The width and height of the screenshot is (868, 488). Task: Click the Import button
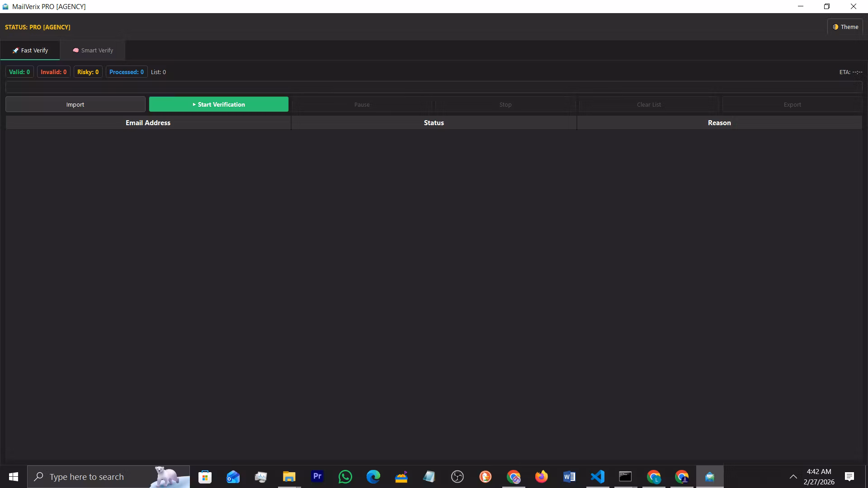point(75,104)
